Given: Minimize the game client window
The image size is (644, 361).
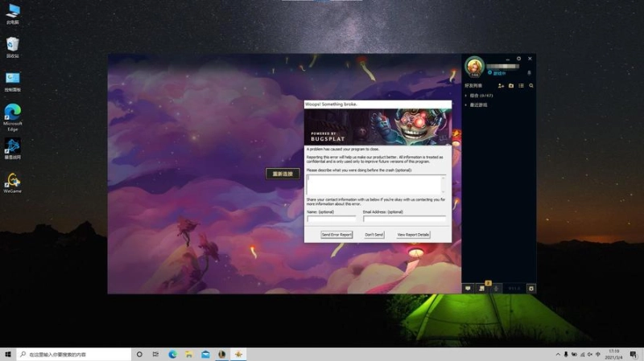Looking at the screenshot, I should pyautogui.click(x=508, y=59).
